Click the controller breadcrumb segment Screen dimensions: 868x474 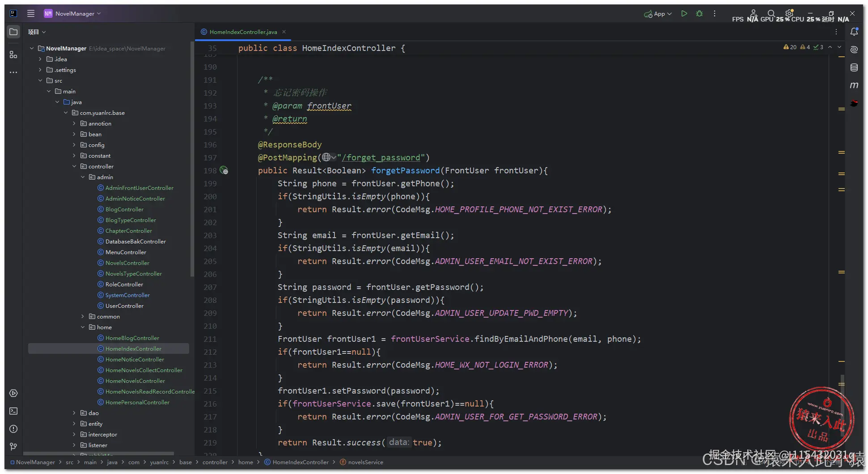[215, 462]
